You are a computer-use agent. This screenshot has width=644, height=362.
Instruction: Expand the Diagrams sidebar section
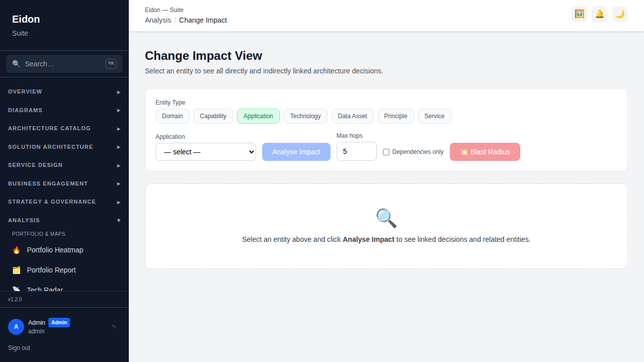coord(64,110)
